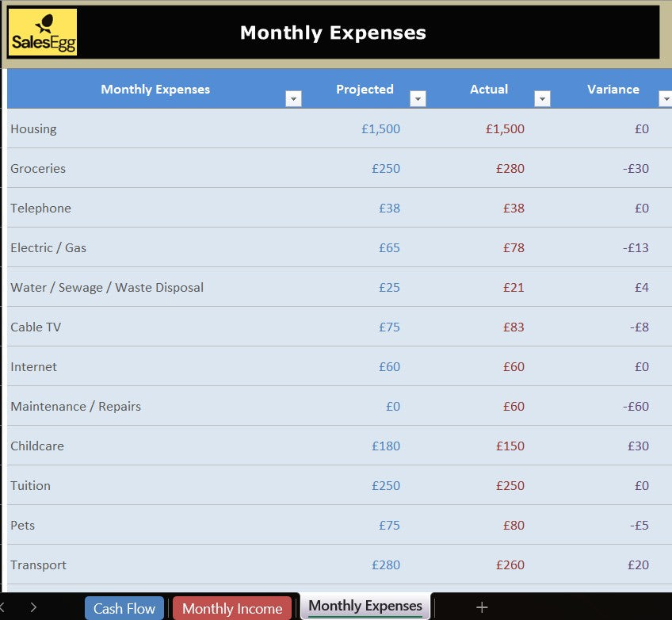Select the Childcare row label
Screen dimensions: 672x620
coord(37,446)
